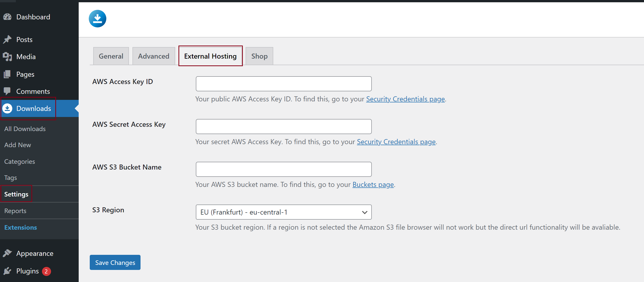Click the Comments speech bubble icon
The width and height of the screenshot is (644, 282).
tap(7, 91)
